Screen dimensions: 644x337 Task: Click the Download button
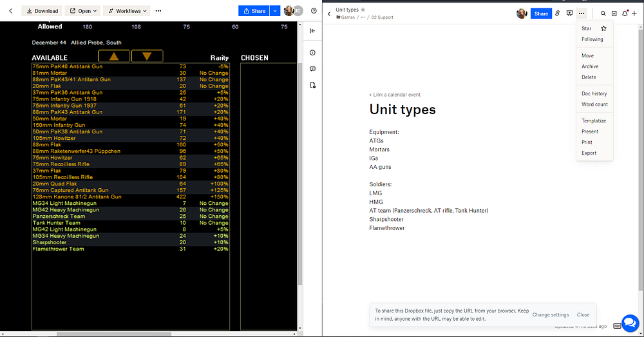click(x=42, y=11)
